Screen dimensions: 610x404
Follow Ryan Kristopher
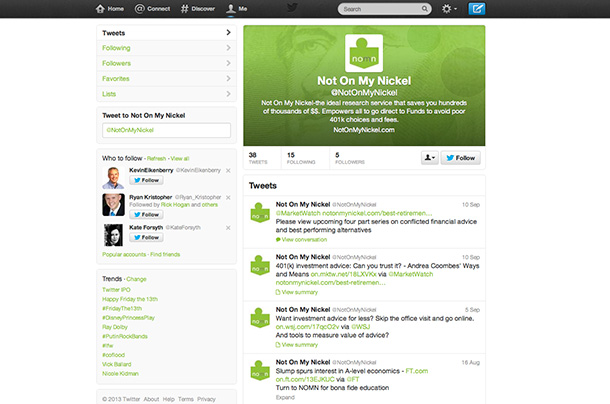pos(147,209)
